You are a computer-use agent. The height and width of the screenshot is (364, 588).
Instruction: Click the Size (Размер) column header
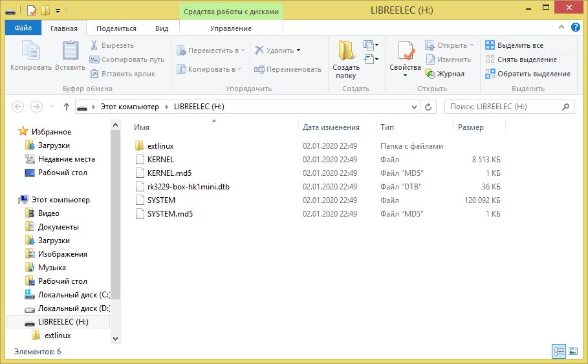pyautogui.click(x=471, y=127)
